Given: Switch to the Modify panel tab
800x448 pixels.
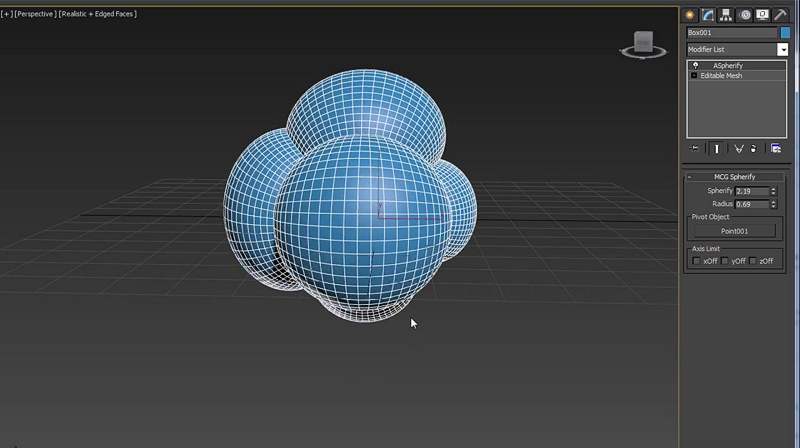Looking at the screenshot, I should pos(708,15).
